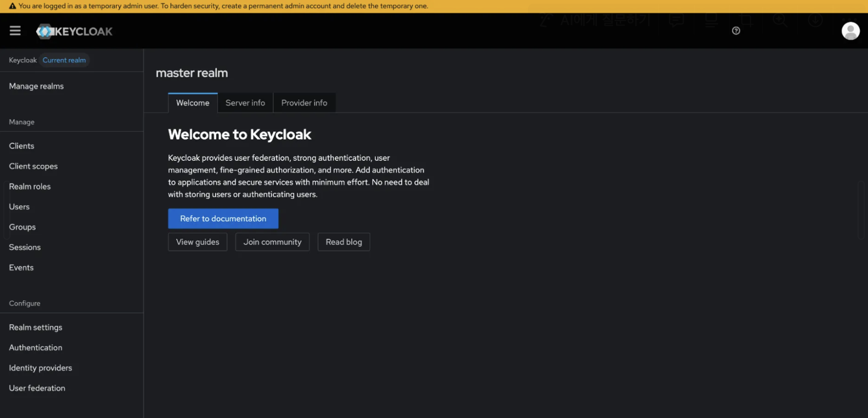Open the user avatar account menu
The image size is (868, 418).
pyautogui.click(x=850, y=31)
